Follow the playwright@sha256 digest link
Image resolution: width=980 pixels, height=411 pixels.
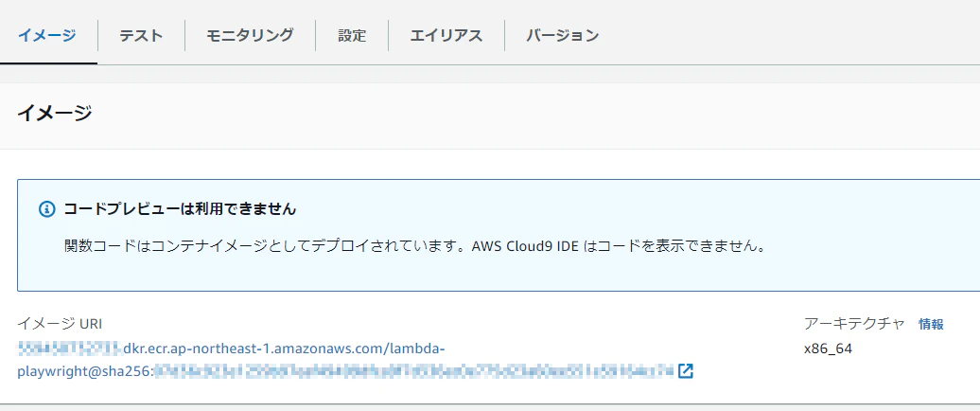click(x=85, y=371)
